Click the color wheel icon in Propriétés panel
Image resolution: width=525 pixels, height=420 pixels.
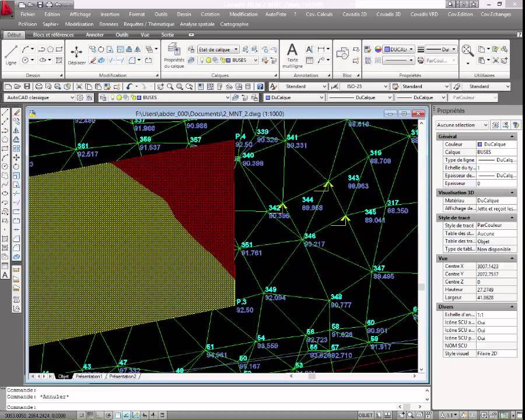click(378, 49)
